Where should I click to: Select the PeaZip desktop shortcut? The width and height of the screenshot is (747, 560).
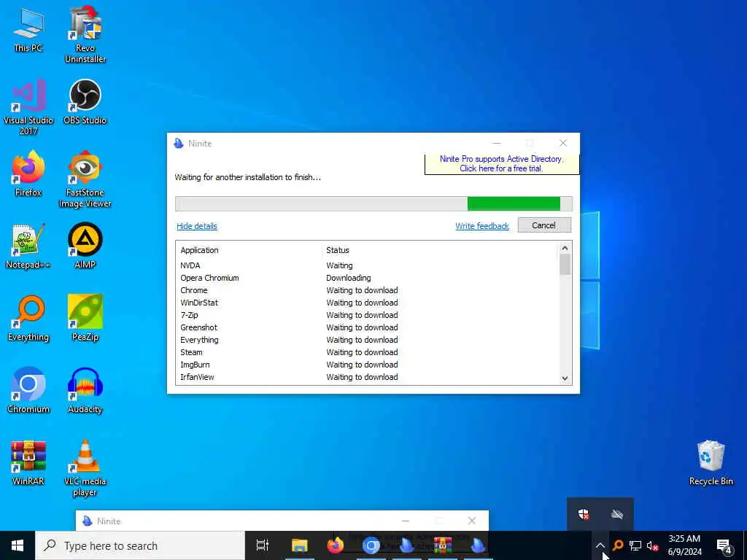coord(85,318)
